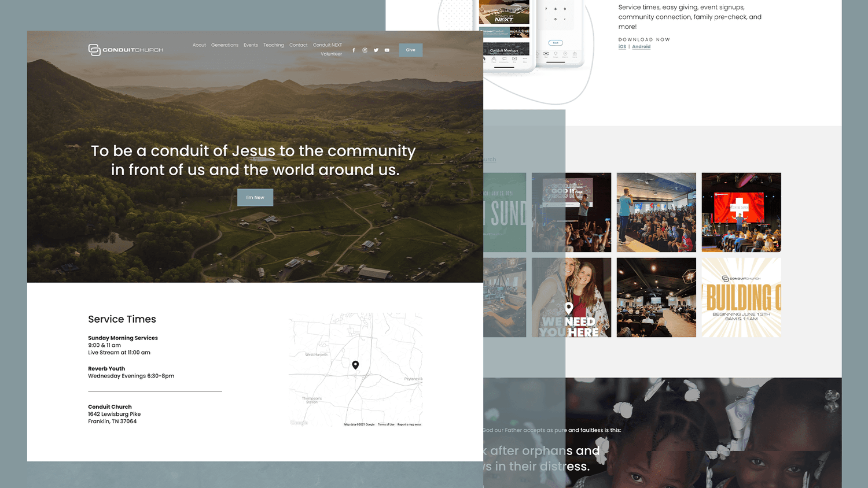868x488 pixels.
Task: Click the Google logo on the map
Action: 299,423
